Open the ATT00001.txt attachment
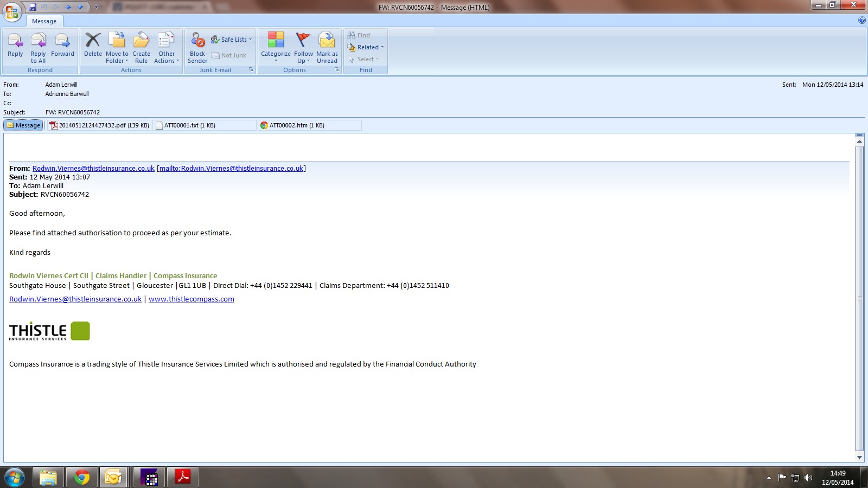 click(x=205, y=125)
